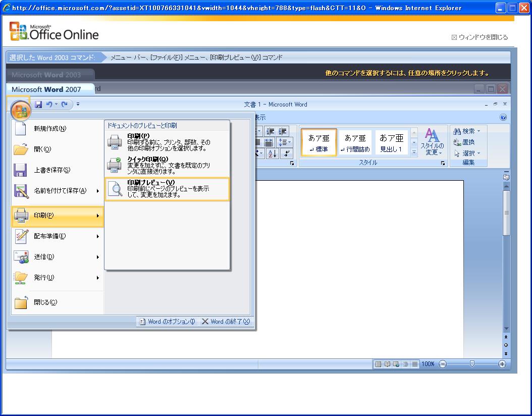Screen dimensions: 532x416
Task: Click the Word help question mark icon
Action: tap(503, 118)
